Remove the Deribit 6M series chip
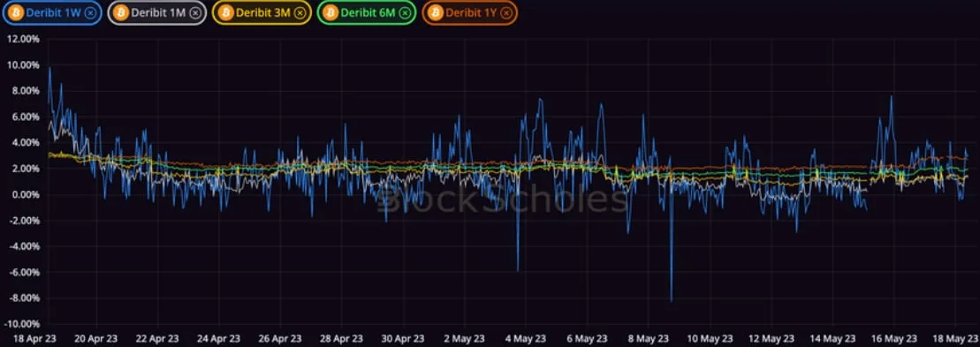The width and height of the screenshot is (980, 347). tap(406, 12)
